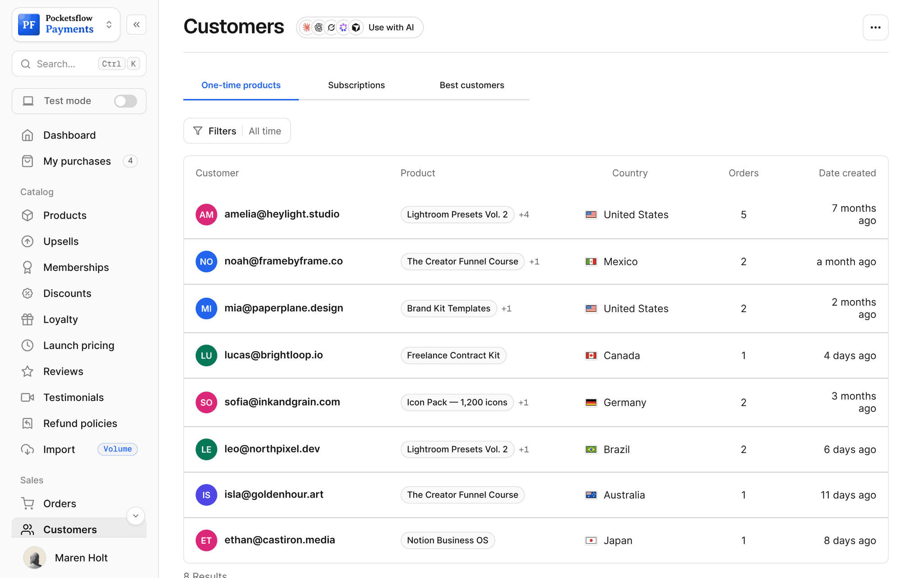The height and width of the screenshot is (578, 924).
Task: Switch to One-time products tab
Action: (241, 85)
